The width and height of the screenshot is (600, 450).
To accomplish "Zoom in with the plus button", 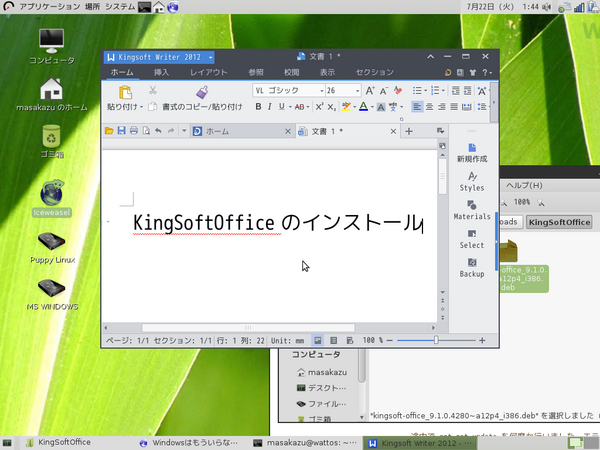I will [x=482, y=340].
